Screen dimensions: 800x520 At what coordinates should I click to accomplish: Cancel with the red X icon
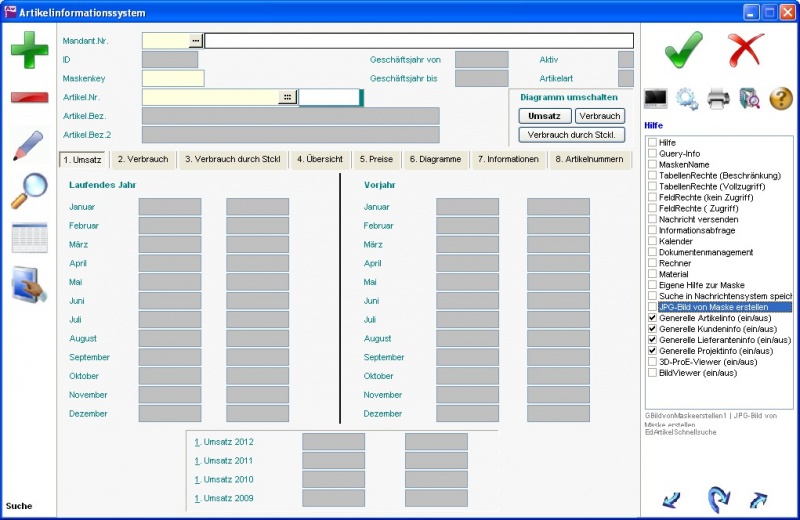[x=745, y=49]
